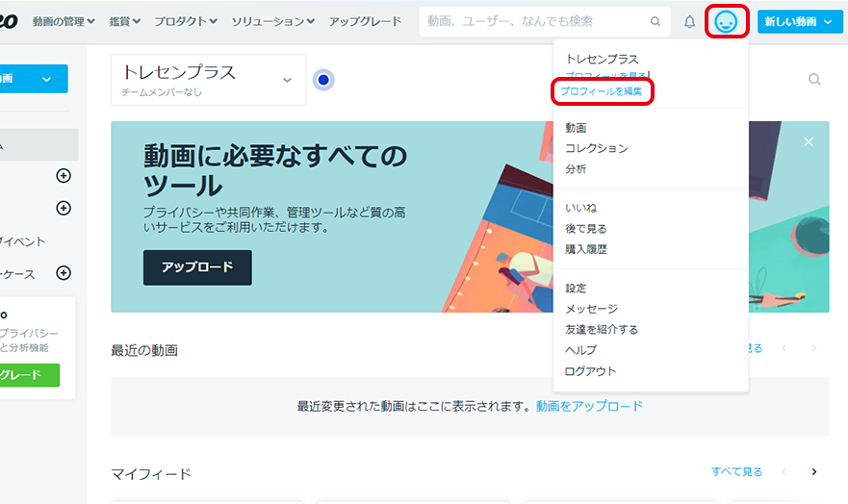Viewport: 848px width, 504px height.
Task: Click the search icon right of team selector
Action: click(x=814, y=80)
